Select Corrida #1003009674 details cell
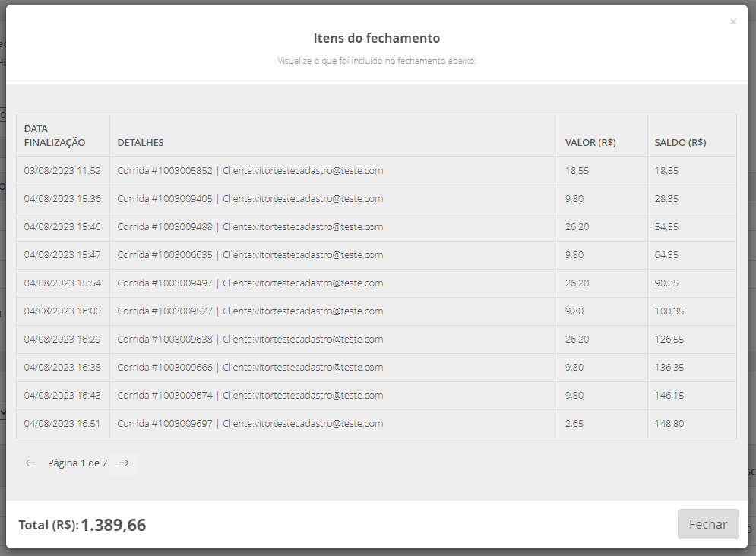This screenshot has width=756, height=556. [334, 396]
